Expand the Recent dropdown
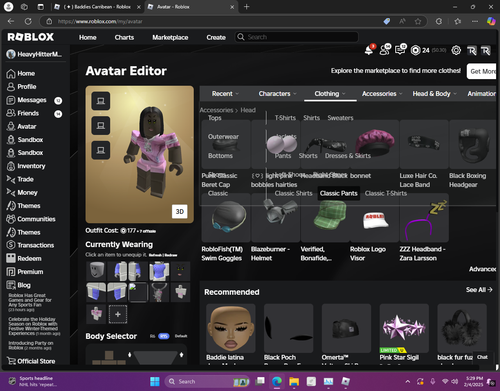The width and height of the screenshot is (500, 391). (x=225, y=94)
